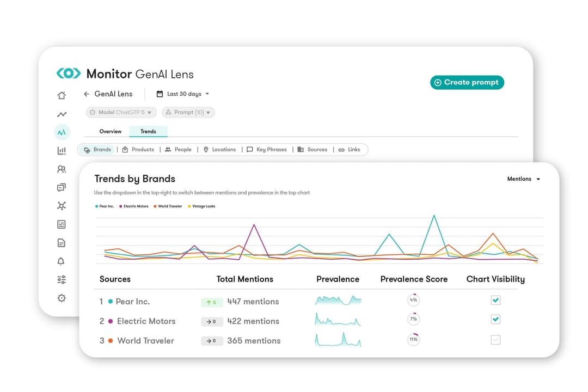Image resolution: width=588 pixels, height=392 pixels.
Task: Click World Traveler 11% prevalence score ring
Action: point(413,340)
